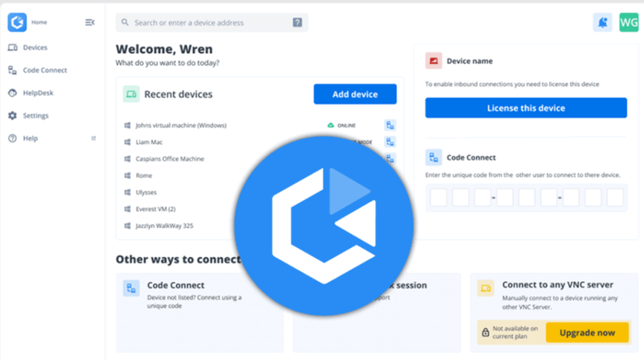
Task: Click the yellow VNC server card icon
Action: click(485, 288)
